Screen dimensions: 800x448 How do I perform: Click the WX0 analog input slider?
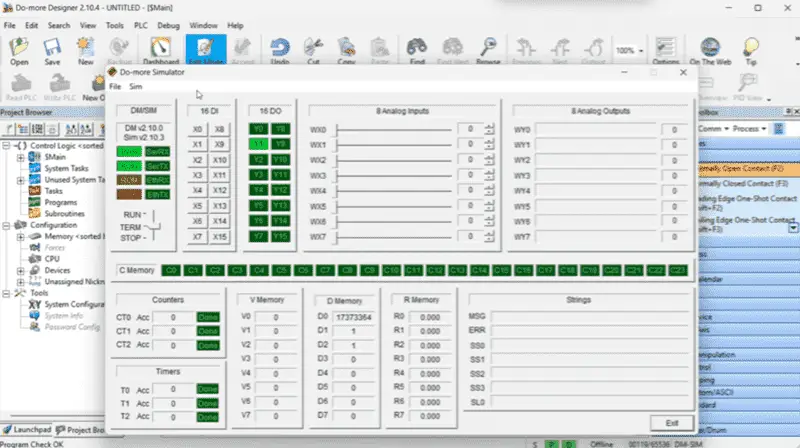393,130
